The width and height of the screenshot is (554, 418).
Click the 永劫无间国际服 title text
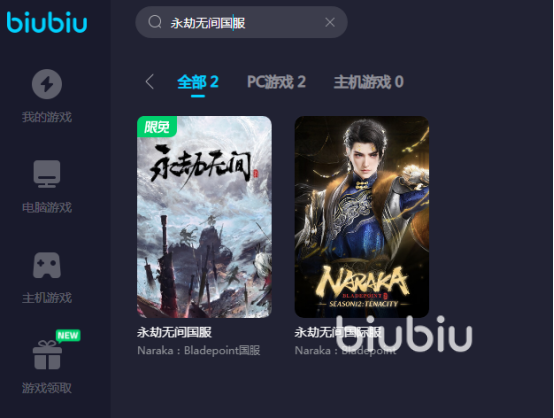(338, 332)
